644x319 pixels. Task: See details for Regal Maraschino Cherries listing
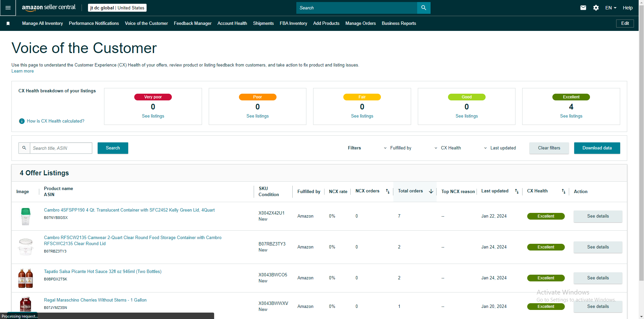point(598,307)
